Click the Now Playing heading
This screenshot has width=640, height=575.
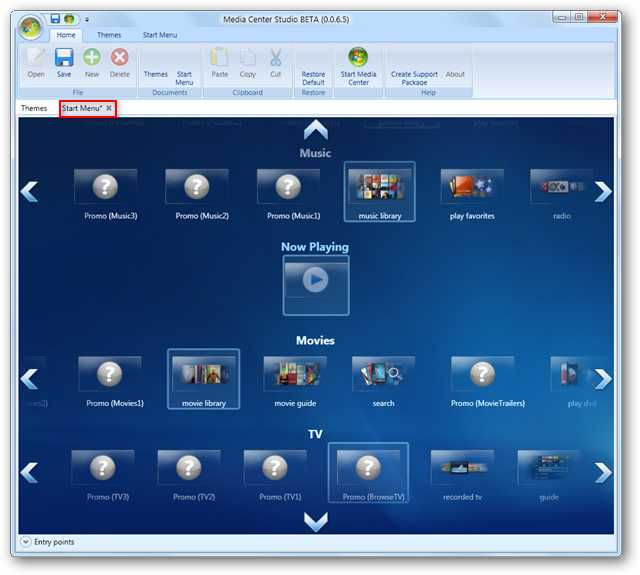point(315,247)
